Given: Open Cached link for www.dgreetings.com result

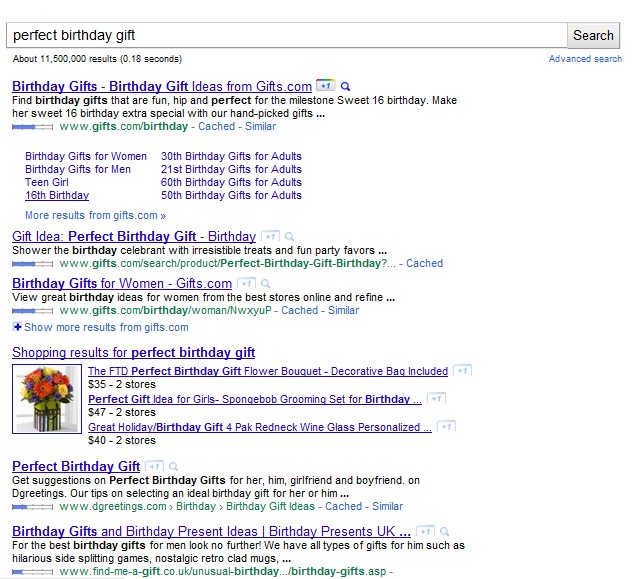Looking at the screenshot, I should point(344,506).
